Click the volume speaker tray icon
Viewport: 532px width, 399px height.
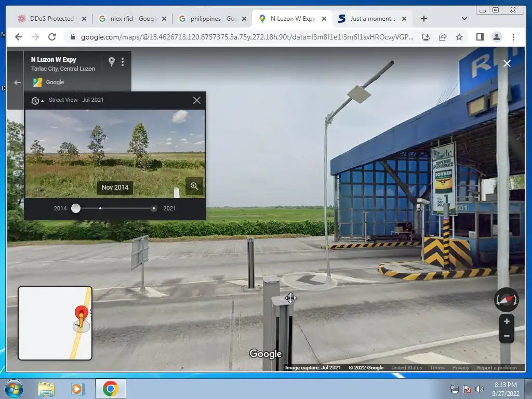pyautogui.click(x=480, y=389)
